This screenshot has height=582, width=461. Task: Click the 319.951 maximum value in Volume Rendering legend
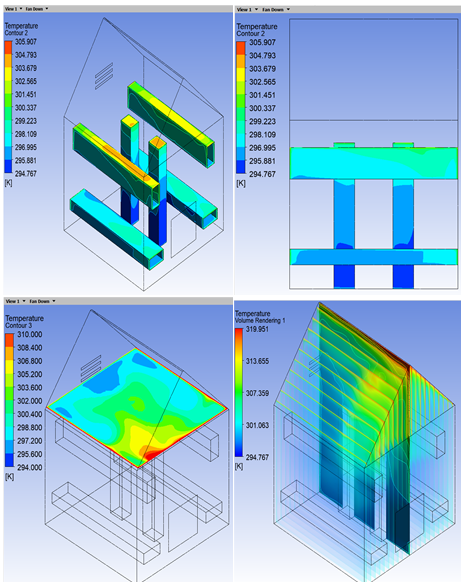tap(257, 329)
